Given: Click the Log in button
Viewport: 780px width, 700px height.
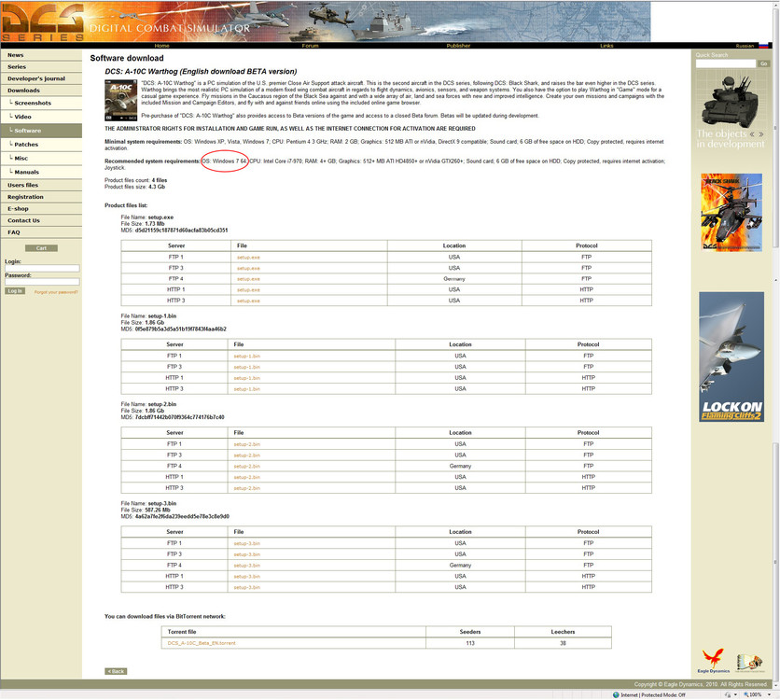Looking at the screenshot, I should [x=15, y=291].
